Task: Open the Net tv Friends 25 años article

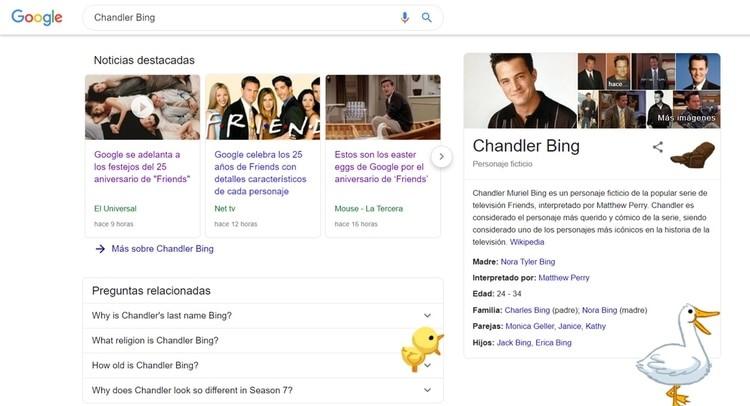Action: click(x=258, y=173)
